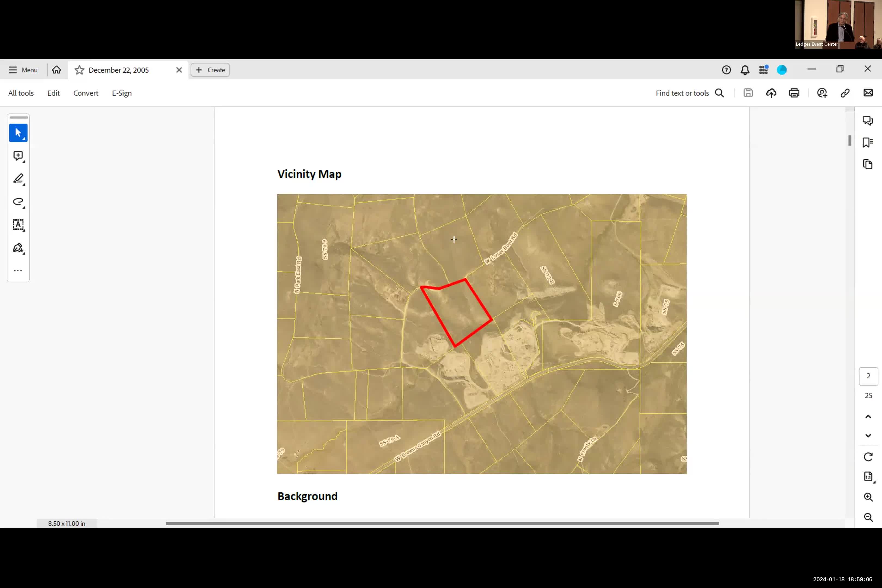Activate the Add Text box tool
The width and height of the screenshot is (882, 588).
[18, 225]
